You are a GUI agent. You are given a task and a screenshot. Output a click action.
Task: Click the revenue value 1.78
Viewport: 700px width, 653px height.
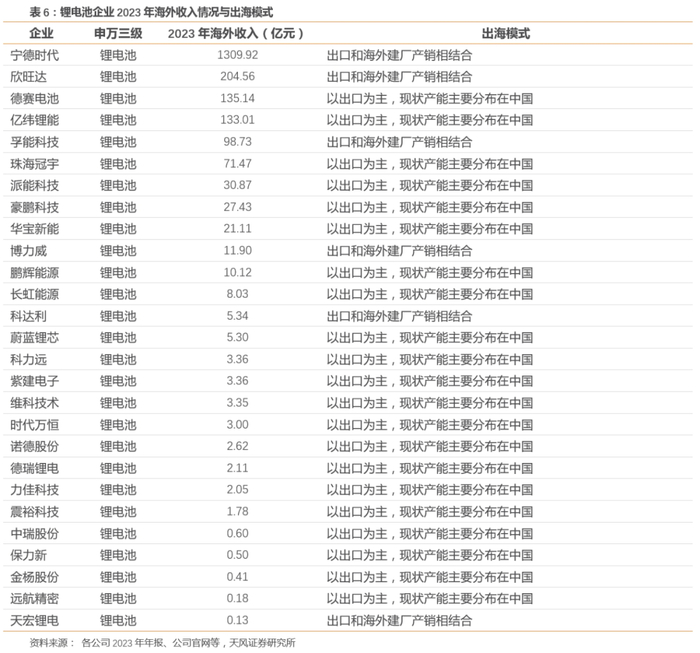coord(238,511)
